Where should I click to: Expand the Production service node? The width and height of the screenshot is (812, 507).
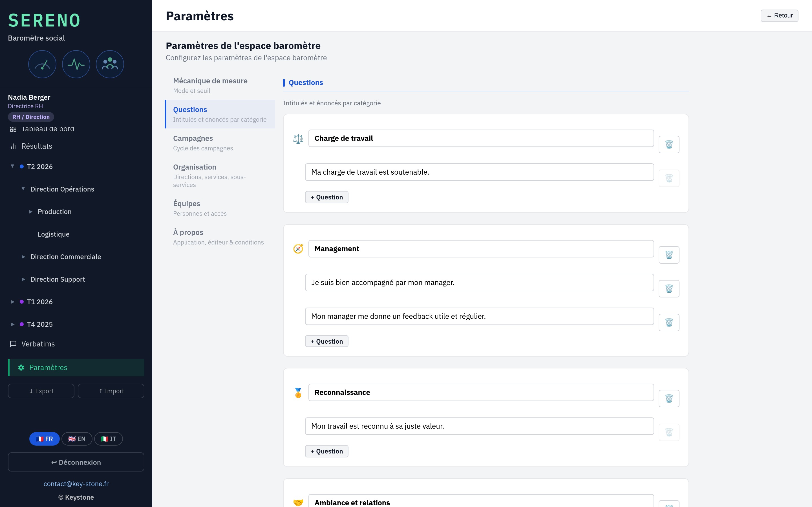coord(31,212)
